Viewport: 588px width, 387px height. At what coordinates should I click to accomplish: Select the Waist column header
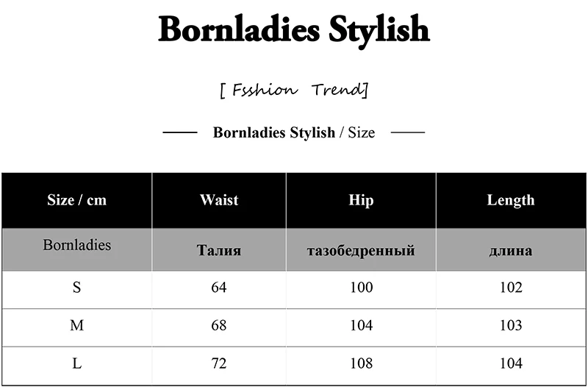[x=219, y=199]
